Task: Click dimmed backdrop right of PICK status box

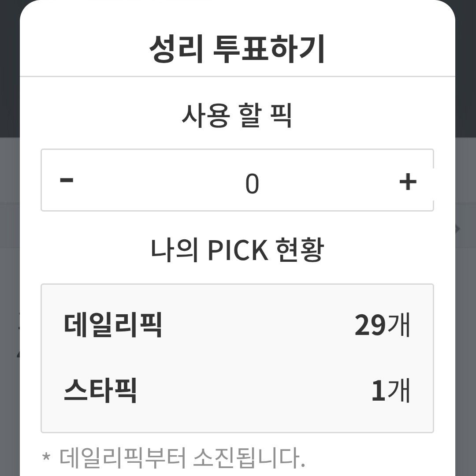Action: [465, 353]
